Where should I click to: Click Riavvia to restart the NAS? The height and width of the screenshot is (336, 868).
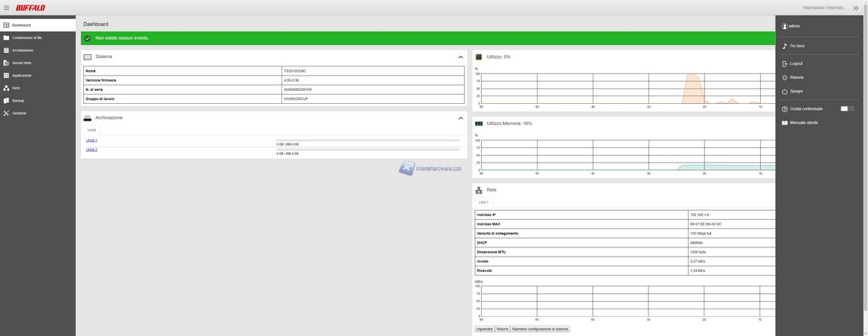(x=796, y=78)
